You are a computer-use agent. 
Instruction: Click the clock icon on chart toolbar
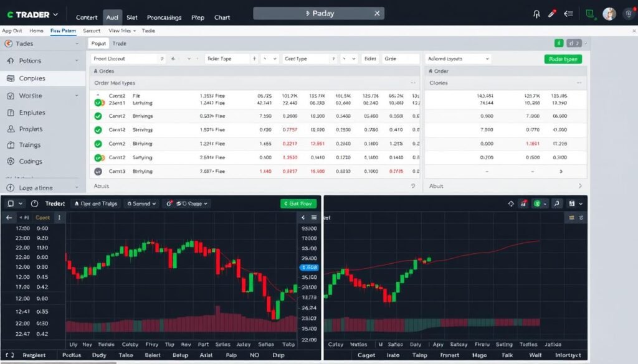tap(34, 203)
